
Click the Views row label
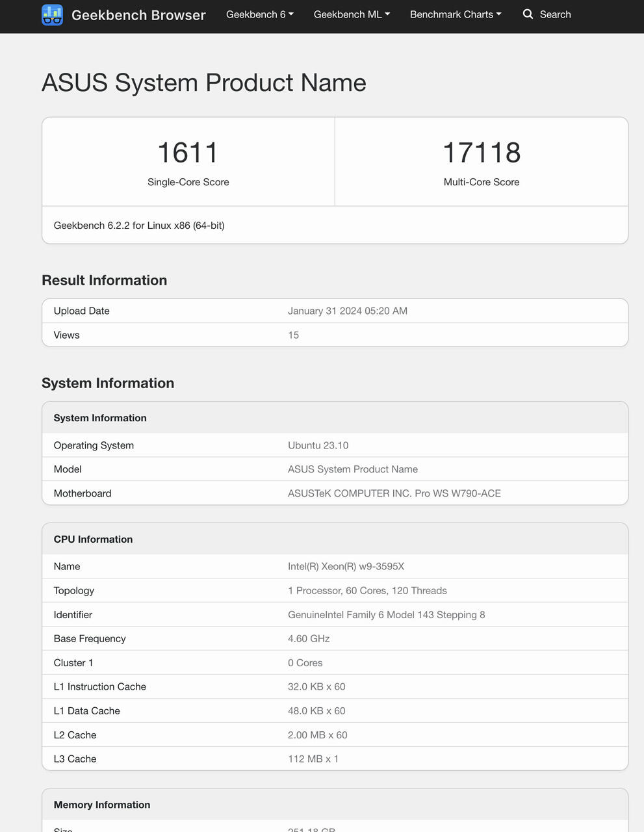click(x=67, y=335)
